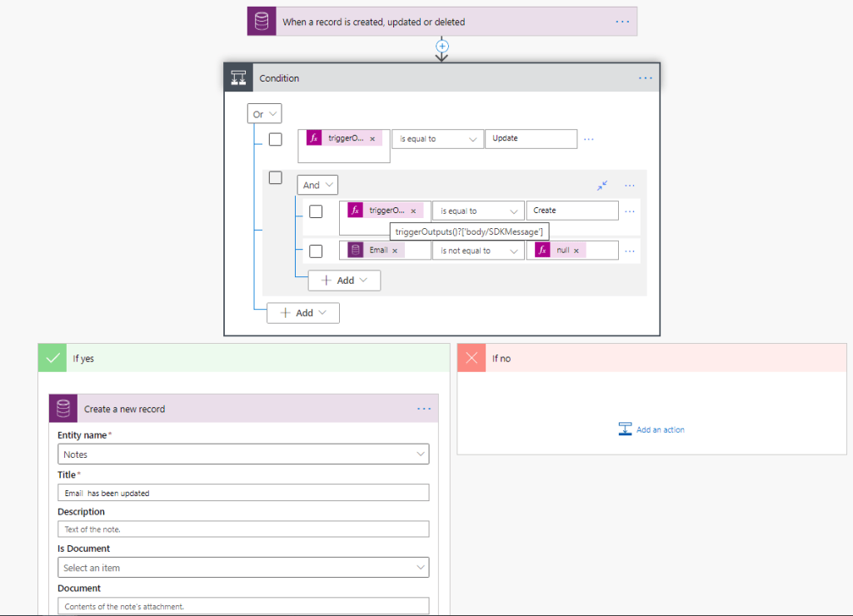Remove the null expression token
This screenshot has height=616, width=853.
tap(576, 251)
